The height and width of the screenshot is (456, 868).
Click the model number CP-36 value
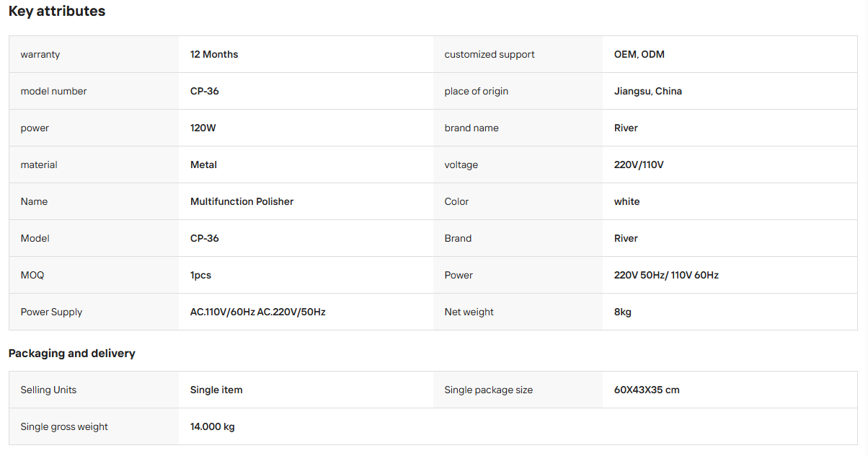coord(205,91)
